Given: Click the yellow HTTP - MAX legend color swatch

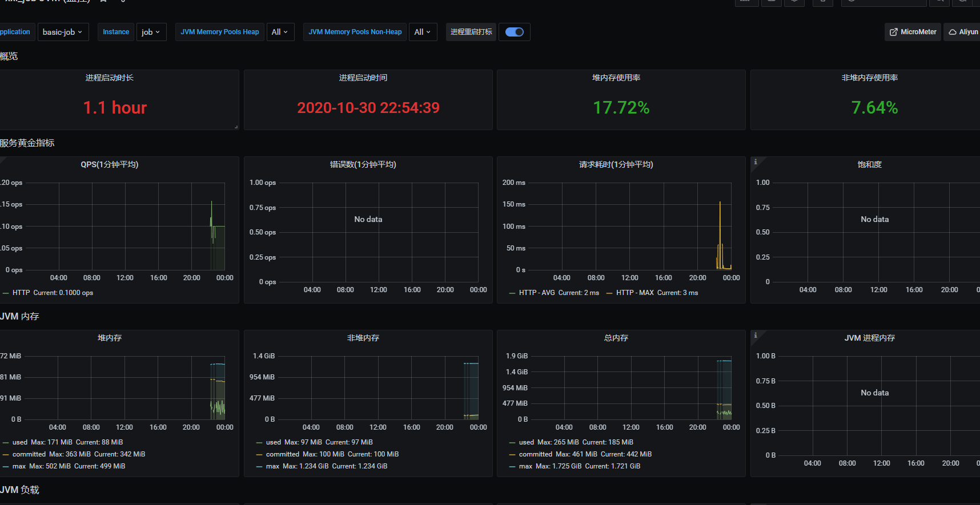Looking at the screenshot, I should (609, 293).
